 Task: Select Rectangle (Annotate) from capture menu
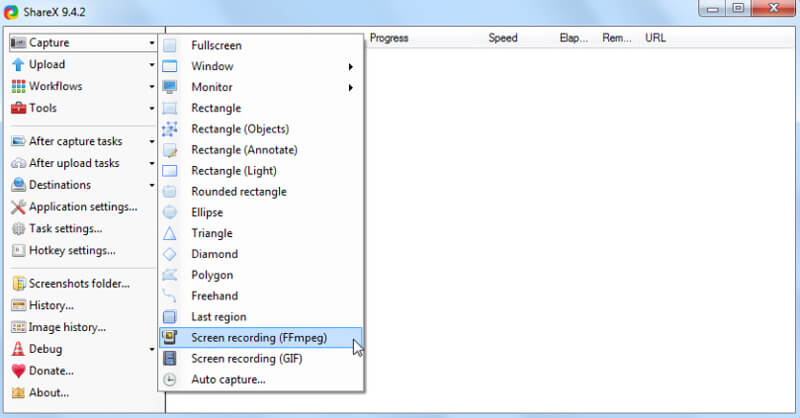point(244,150)
